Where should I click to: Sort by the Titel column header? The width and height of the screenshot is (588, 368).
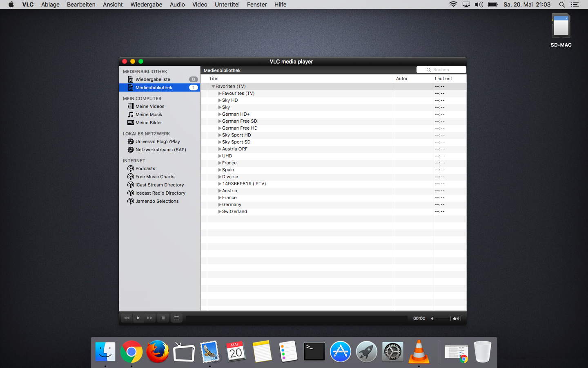(x=214, y=79)
